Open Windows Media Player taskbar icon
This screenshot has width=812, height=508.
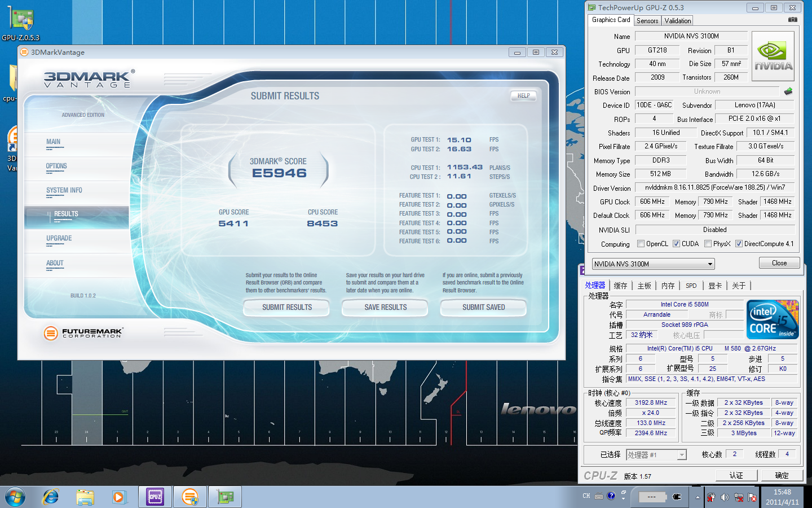(119, 497)
